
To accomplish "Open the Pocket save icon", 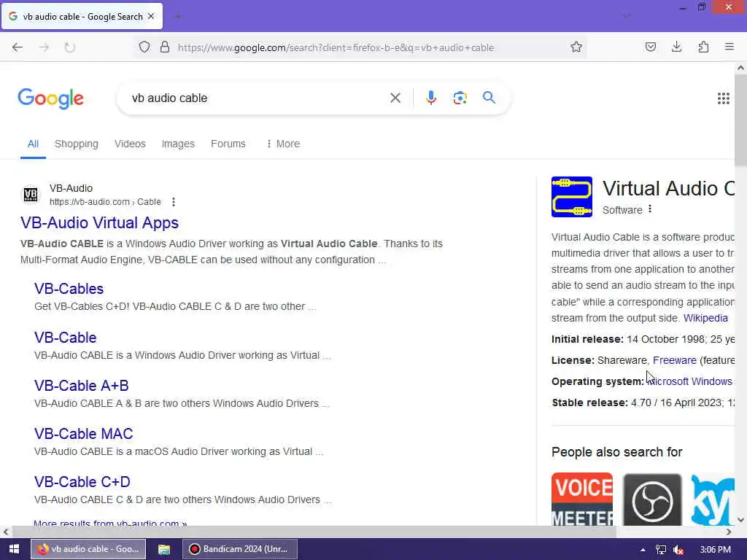I will (650, 47).
